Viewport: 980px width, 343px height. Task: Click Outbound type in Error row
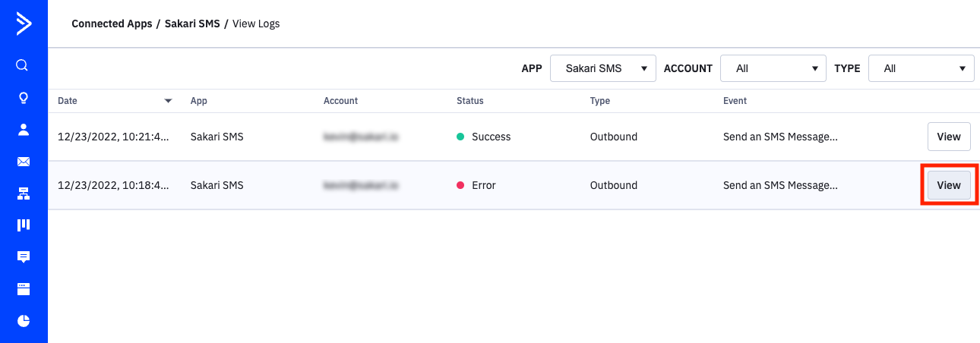614,185
